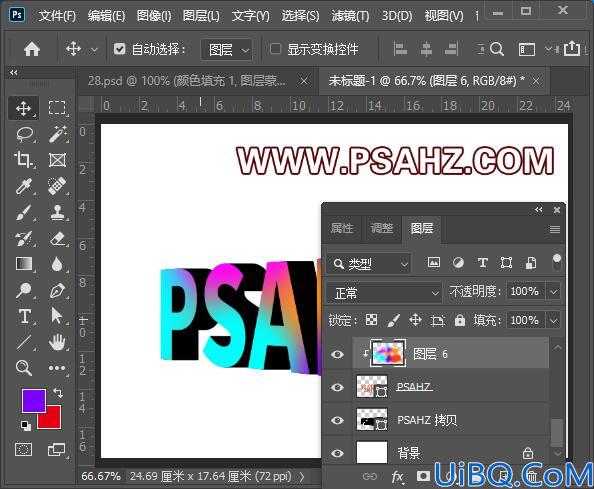Select the Move tool in the toolbox

coord(23,108)
